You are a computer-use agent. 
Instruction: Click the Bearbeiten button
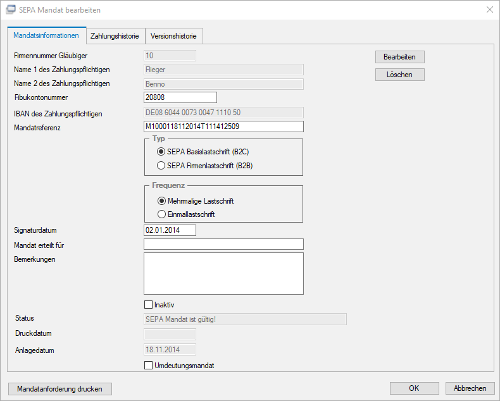point(400,57)
